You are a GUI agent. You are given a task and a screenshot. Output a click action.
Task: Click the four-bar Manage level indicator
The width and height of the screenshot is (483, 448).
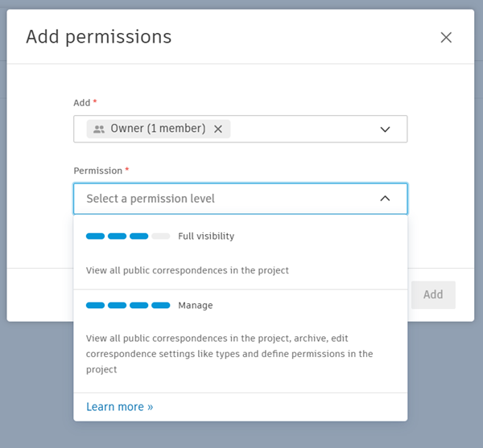point(128,306)
